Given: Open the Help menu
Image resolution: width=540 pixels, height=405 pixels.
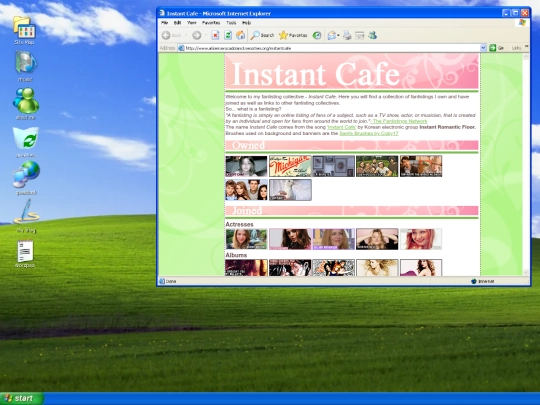Looking at the screenshot, I should (246, 23).
